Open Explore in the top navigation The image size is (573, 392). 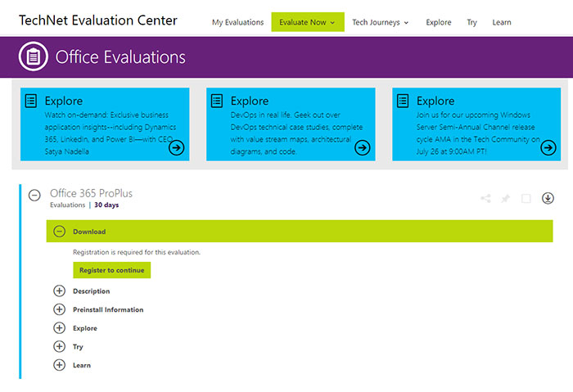(439, 22)
